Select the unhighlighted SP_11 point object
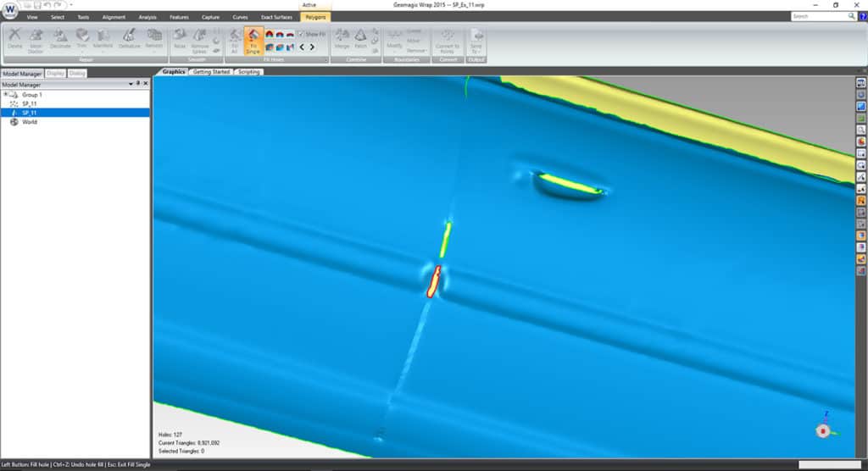 click(30, 103)
